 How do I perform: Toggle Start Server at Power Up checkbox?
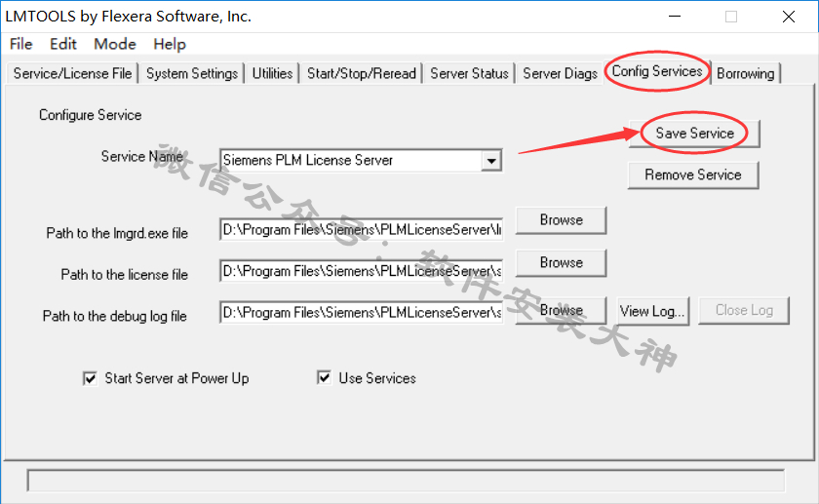click(x=90, y=378)
